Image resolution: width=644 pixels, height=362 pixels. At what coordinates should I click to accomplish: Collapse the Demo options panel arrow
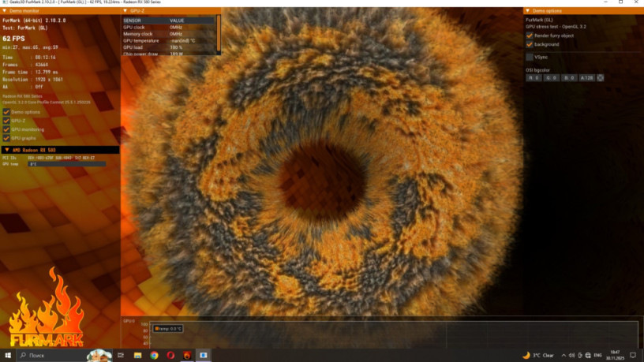tap(528, 10)
